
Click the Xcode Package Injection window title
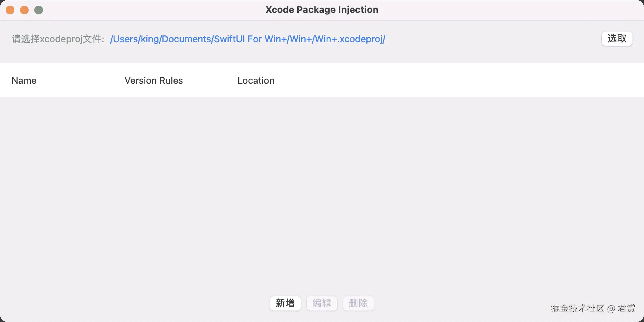point(322,10)
